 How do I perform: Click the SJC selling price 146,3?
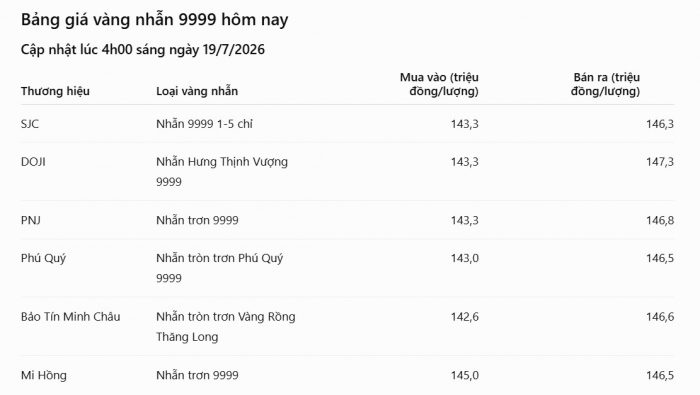(660, 124)
